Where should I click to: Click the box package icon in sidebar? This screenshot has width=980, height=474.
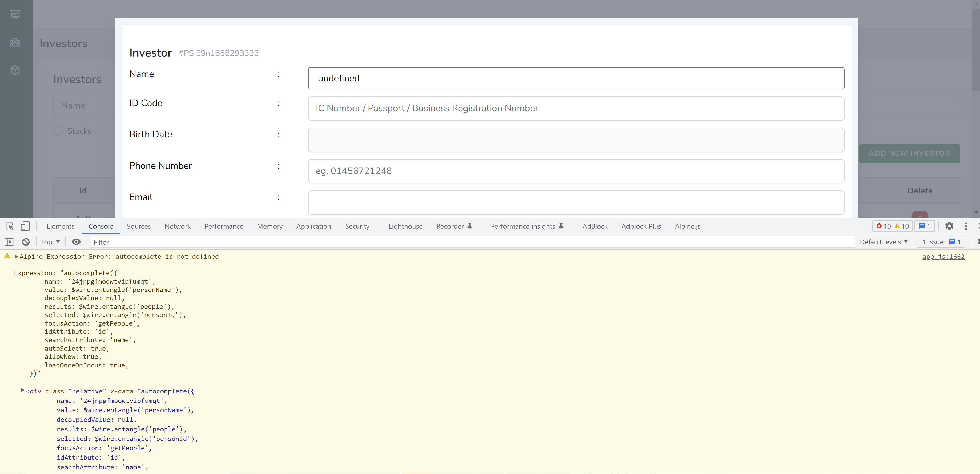pyautogui.click(x=15, y=70)
